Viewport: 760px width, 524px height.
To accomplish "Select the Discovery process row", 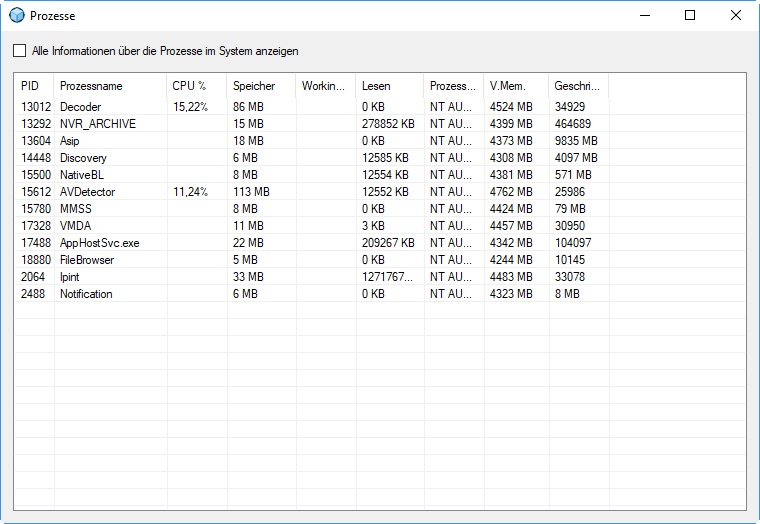I will click(x=83, y=158).
